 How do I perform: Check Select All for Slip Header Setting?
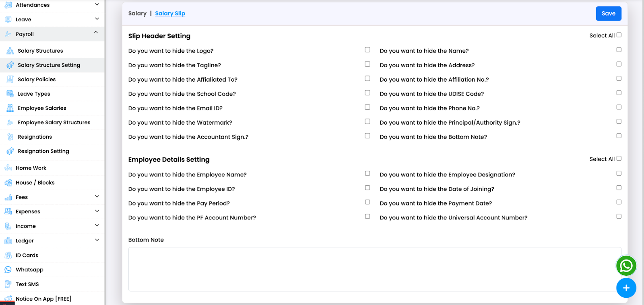coord(619,35)
